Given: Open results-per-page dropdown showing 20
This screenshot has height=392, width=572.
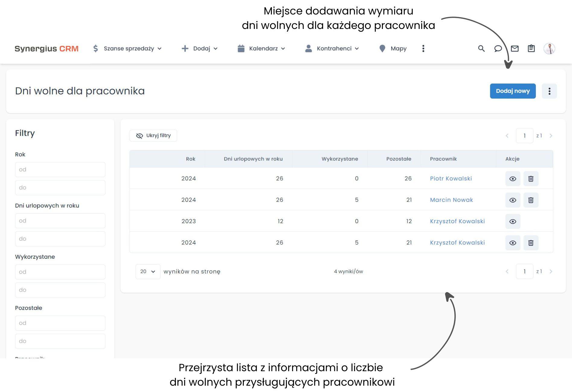Looking at the screenshot, I should tap(148, 272).
